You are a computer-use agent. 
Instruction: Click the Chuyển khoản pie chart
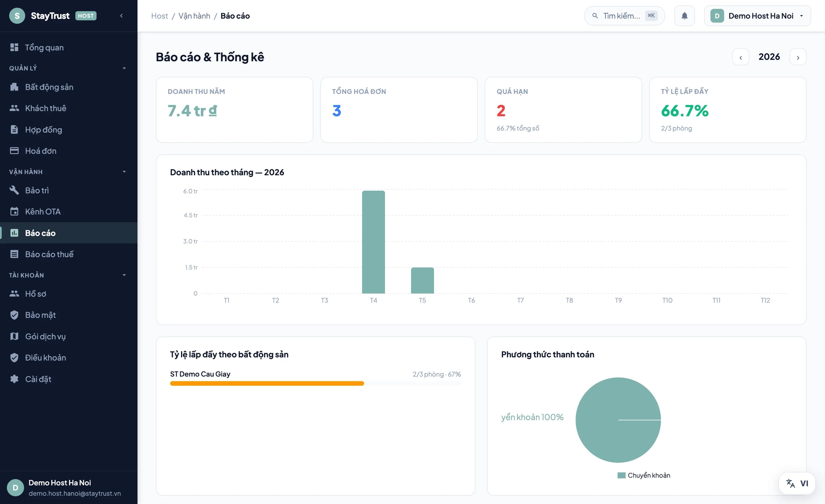coord(618,420)
